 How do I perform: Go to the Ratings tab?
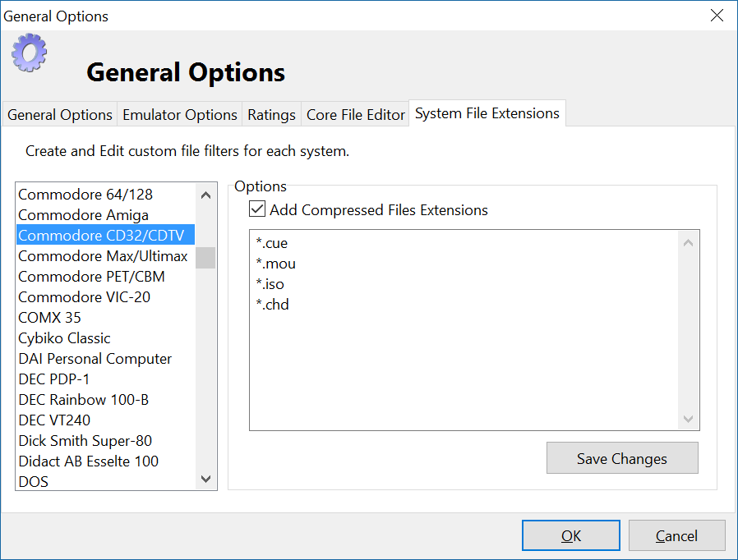coord(271,115)
